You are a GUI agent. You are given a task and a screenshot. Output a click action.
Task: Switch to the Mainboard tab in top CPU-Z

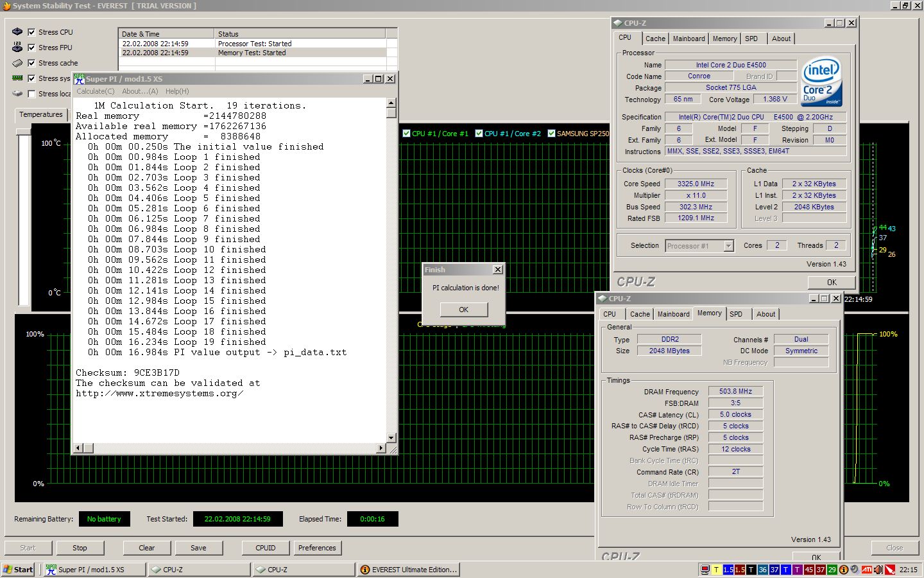(x=689, y=39)
